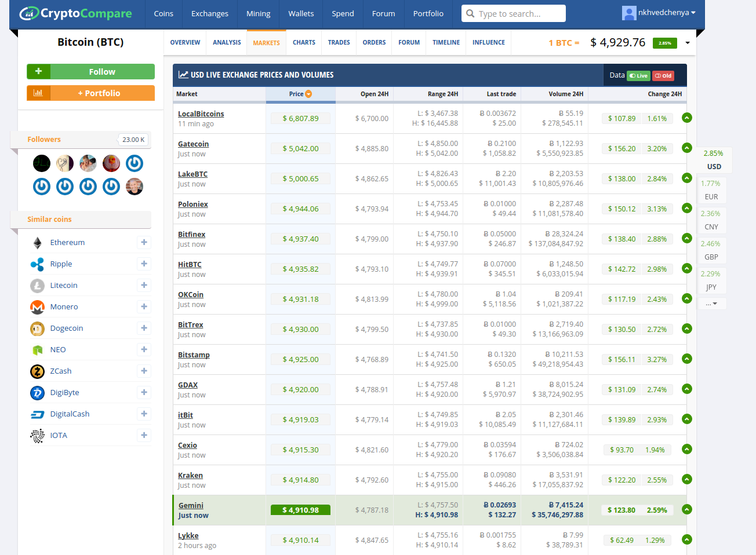Open the Overview tab
Screen dimensions: 756x555
[x=185, y=43]
